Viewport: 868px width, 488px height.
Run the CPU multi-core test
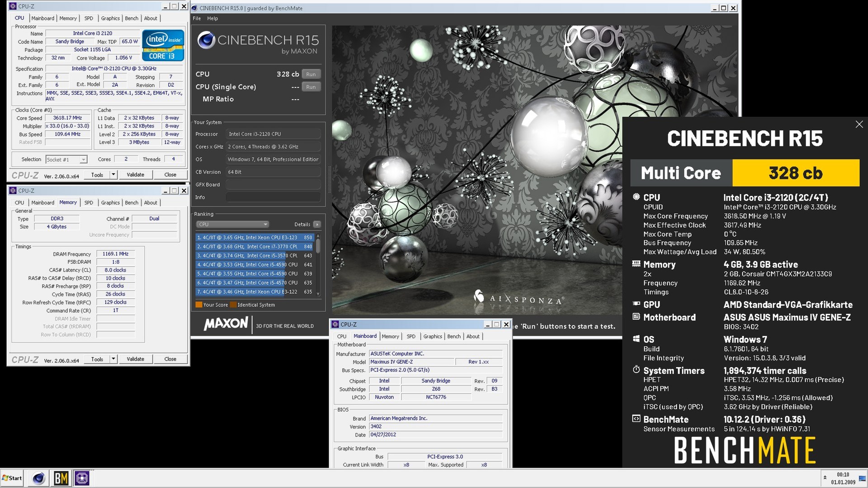[x=311, y=74]
